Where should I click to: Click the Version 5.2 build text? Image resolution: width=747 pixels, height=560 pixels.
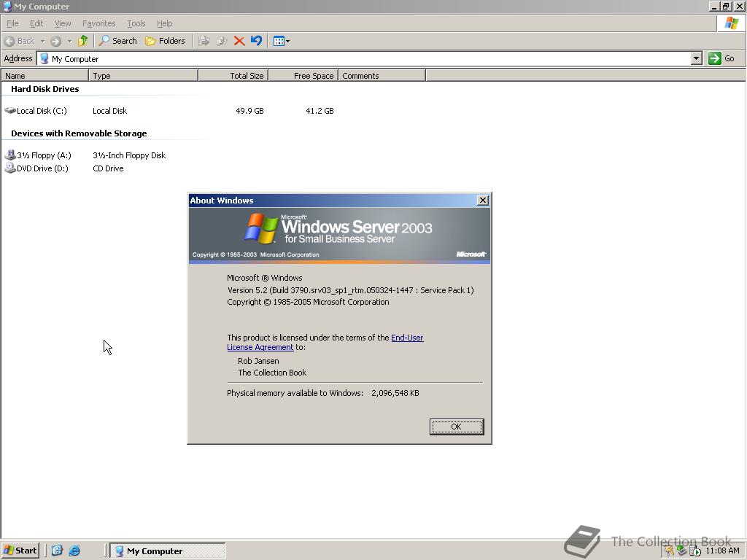click(x=351, y=290)
